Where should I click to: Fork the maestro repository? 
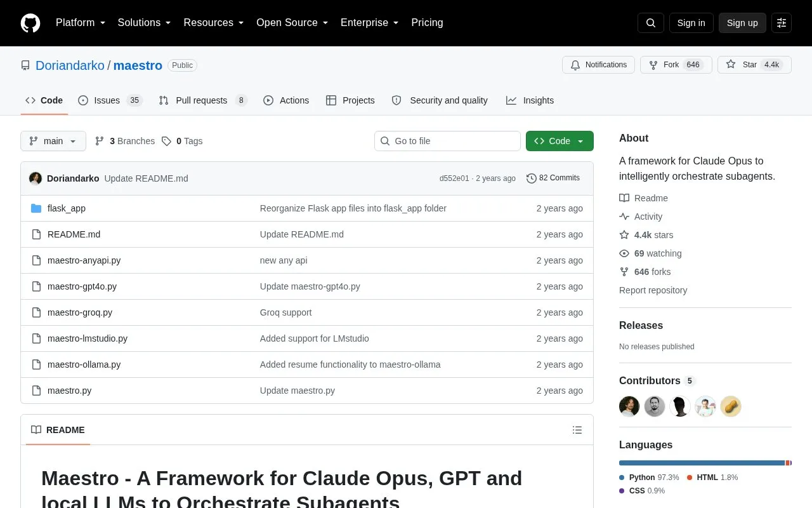pos(676,65)
